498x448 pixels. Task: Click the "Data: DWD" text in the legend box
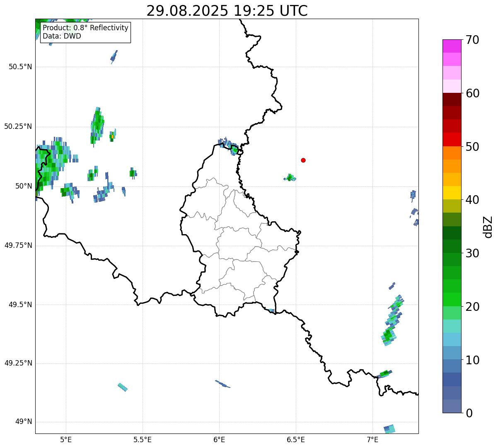pyautogui.click(x=62, y=36)
